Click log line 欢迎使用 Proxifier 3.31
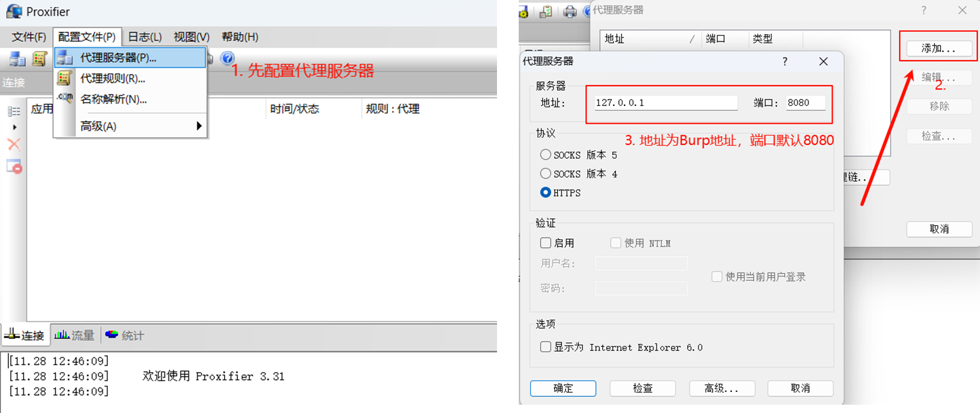The image size is (980, 413). point(213,376)
